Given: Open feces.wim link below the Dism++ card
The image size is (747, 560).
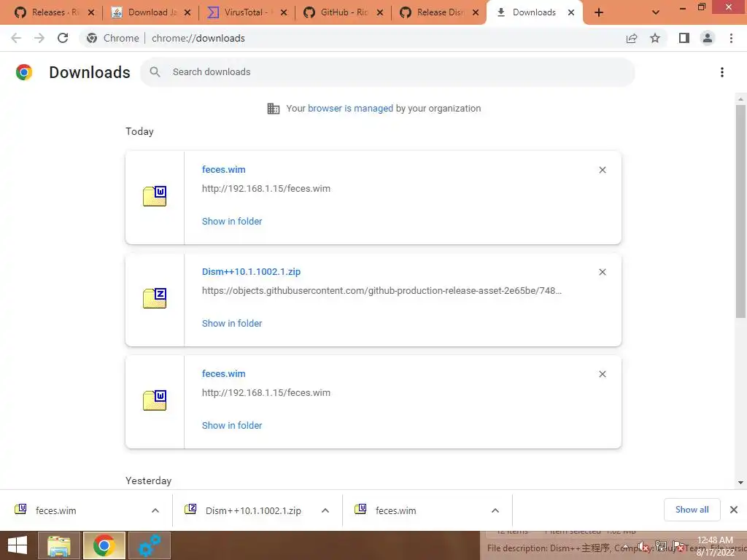Looking at the screenshot, I should [223, 374].
